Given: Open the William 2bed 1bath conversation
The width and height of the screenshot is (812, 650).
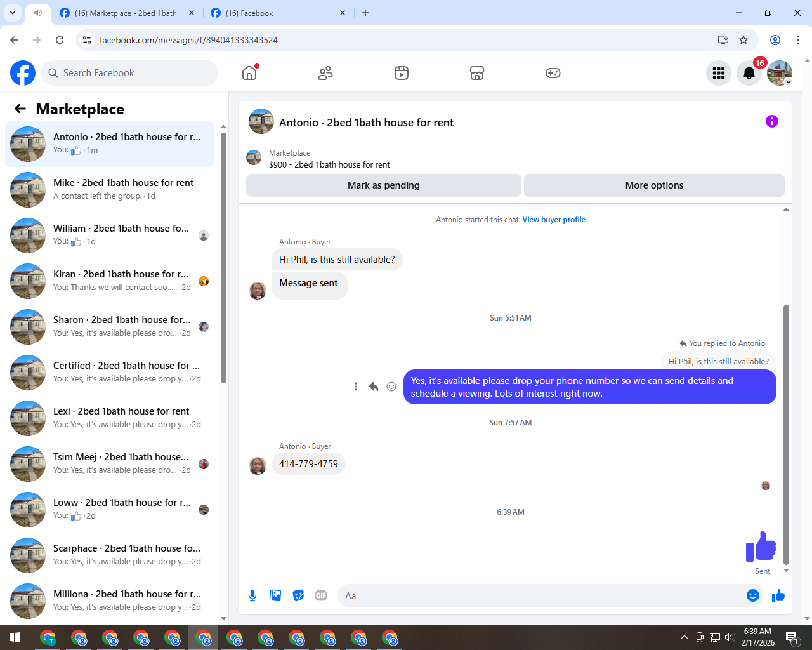Looking at the screenshot, I should (x=109, y=235).
